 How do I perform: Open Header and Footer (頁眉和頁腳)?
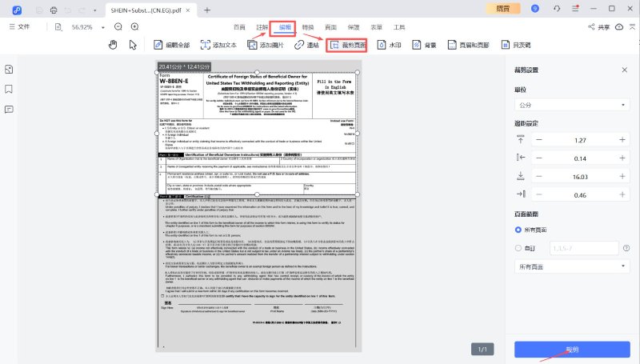[468, 45]
